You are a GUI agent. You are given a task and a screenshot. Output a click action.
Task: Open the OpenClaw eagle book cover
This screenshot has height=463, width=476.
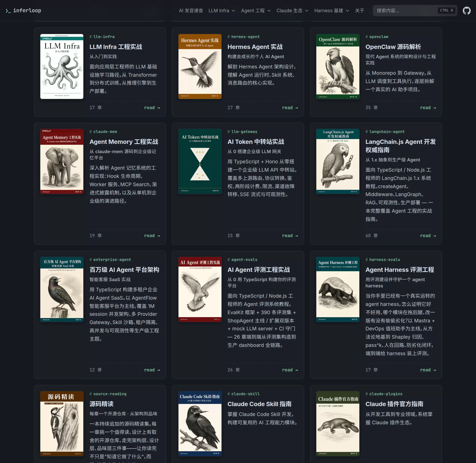(x=338, y=66)
